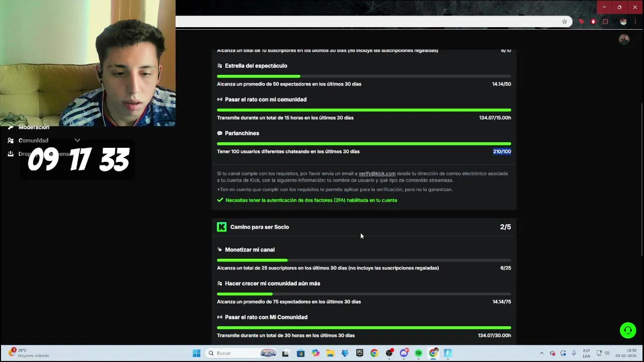Click the 134.07/15.00h hours value
Image resolution: width=644 pixels, height=362 pixels.
(x=495, y=118)
